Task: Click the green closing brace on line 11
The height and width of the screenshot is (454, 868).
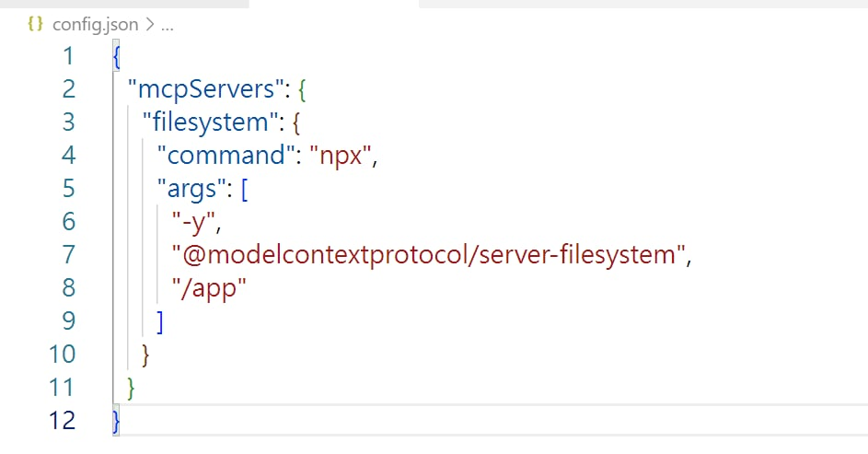Action: point(131,388)
